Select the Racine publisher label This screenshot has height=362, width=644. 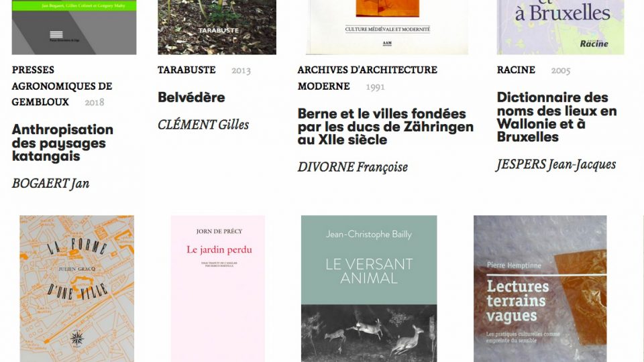coord(516,70)
